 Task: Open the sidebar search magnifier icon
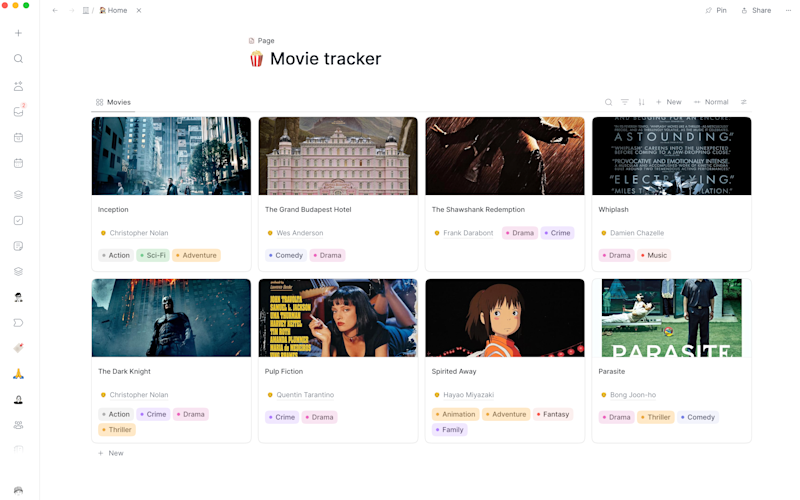point(18,59)
